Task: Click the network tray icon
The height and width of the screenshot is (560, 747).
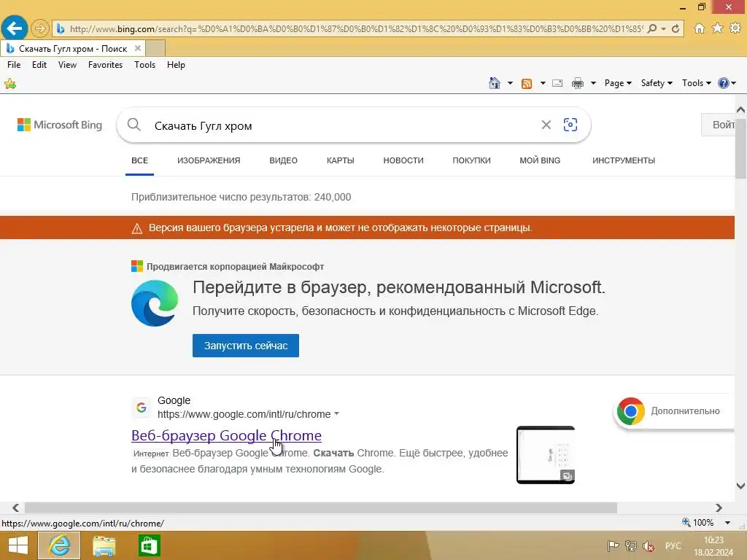Action: [x=631, y=546]
